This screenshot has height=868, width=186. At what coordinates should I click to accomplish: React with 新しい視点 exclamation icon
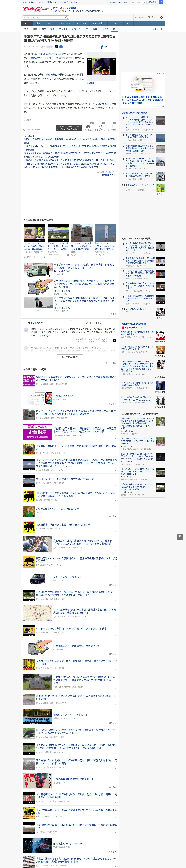(x=112, y=127)
